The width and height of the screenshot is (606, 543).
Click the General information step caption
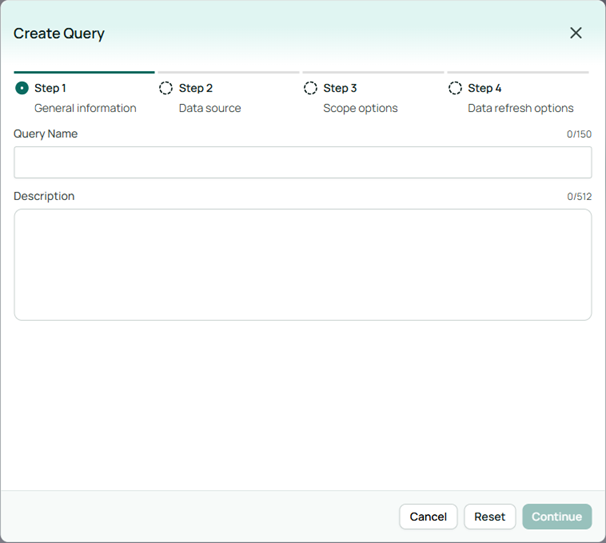coord(85,108)
